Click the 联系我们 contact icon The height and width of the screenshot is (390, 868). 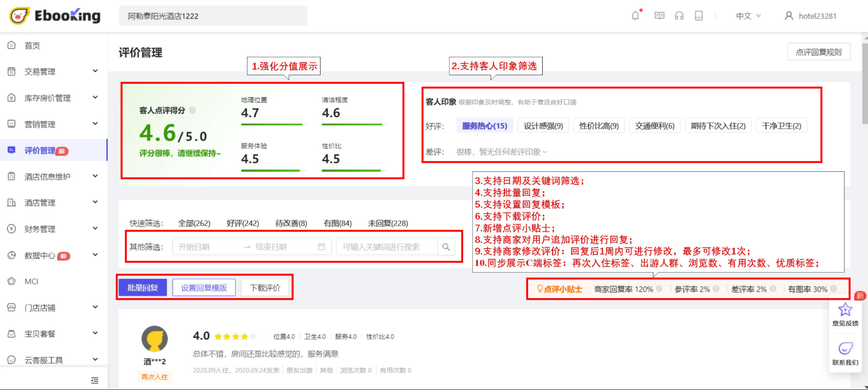pos(845,349)
